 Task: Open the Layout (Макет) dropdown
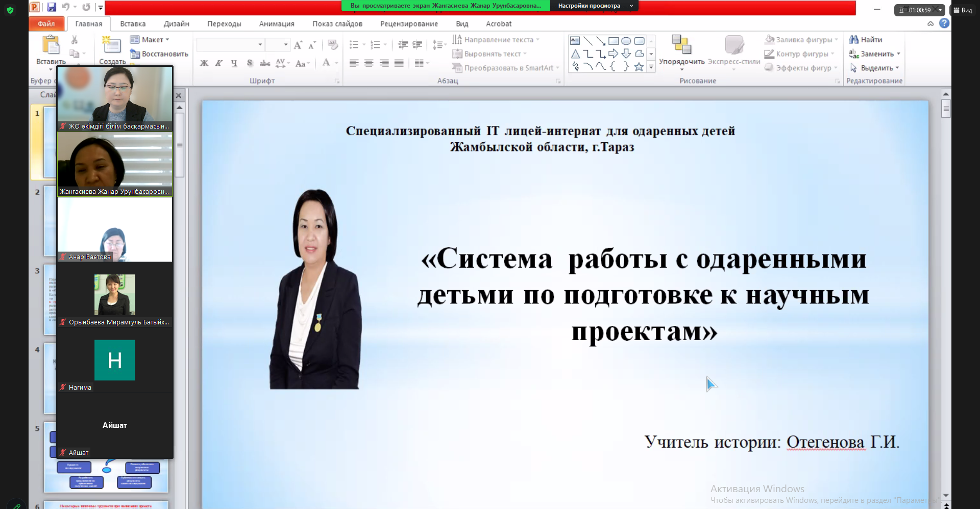[150, 40]
